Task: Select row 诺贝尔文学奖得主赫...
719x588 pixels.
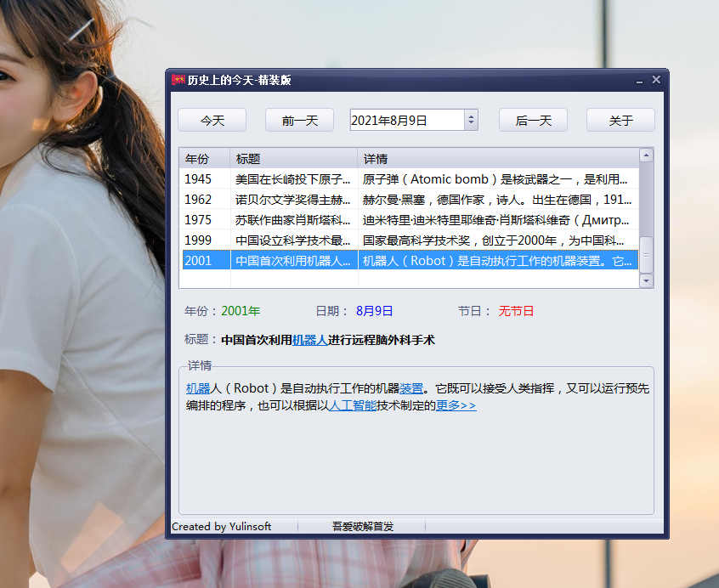Action: coord(293,200)
